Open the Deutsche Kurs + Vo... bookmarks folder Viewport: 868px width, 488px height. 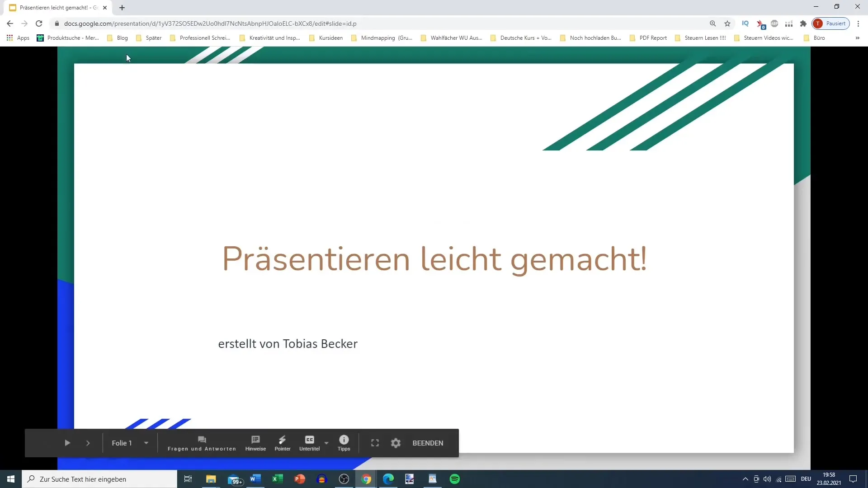click(x=521, y=38)
